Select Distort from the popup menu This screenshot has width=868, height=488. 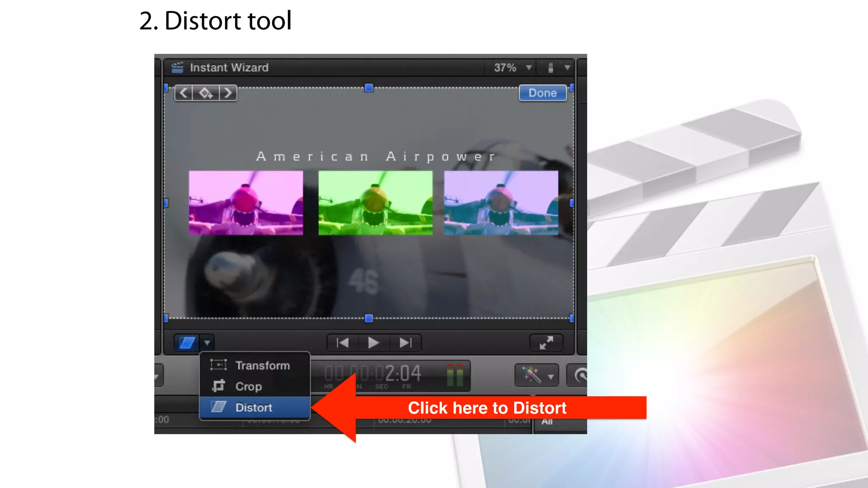coord(255,408)
